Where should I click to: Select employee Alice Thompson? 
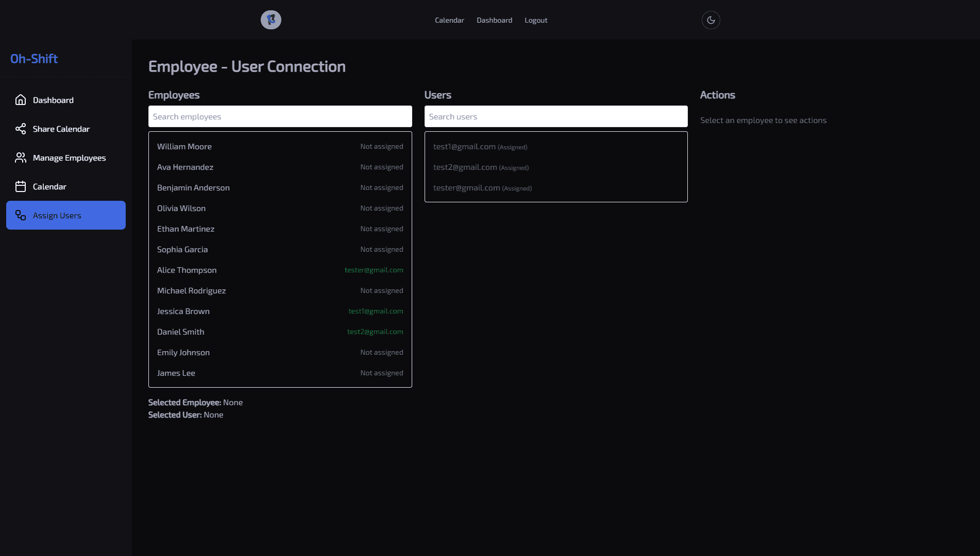point(187,270)
